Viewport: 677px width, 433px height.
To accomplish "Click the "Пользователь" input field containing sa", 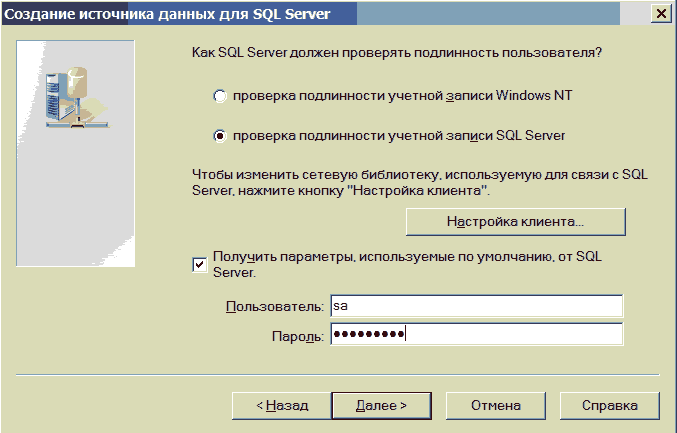I will point(475,305).
